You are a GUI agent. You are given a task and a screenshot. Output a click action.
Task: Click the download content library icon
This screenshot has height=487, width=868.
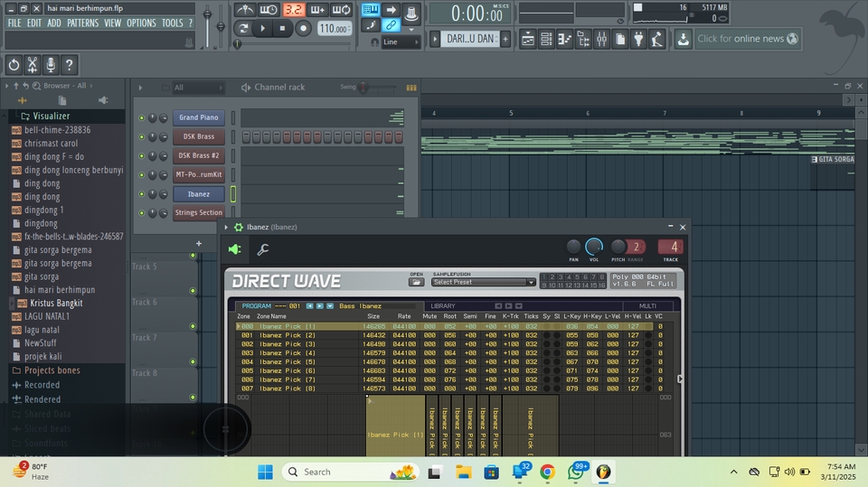pyautogui.click(x=684, y=39)
